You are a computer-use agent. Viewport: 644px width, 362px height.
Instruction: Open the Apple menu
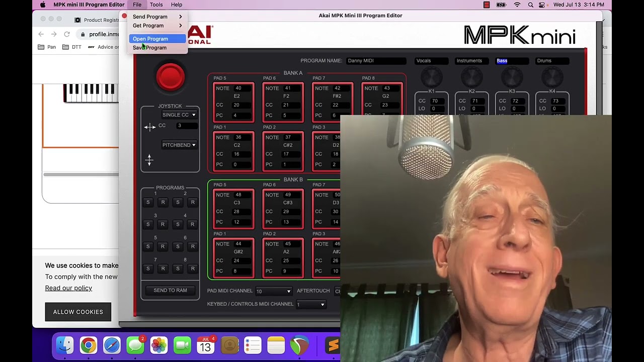click(x=42, y=5)
